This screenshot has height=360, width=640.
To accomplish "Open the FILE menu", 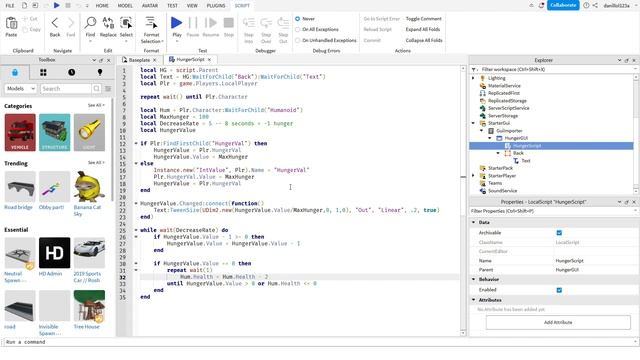I will click(10, 6).
